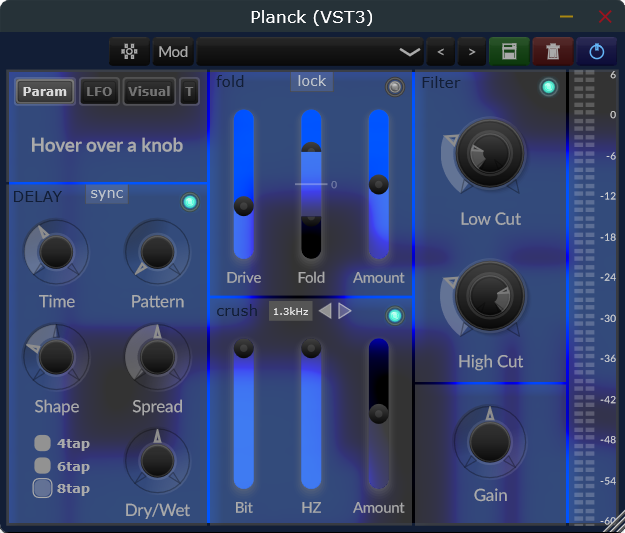The height and width of the screenshot is (533, 625).
Task: Go to previous preset with left arrow
Action: pos(440,51)
